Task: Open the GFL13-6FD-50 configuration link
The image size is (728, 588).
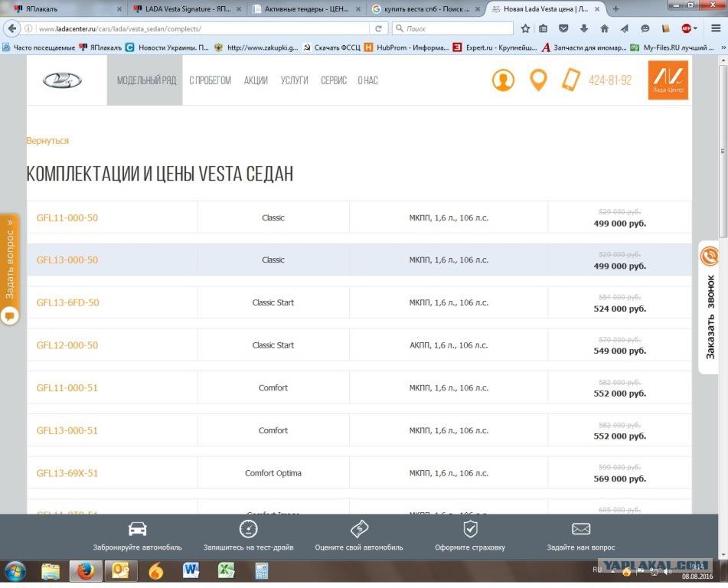Action: click(68, 303)
